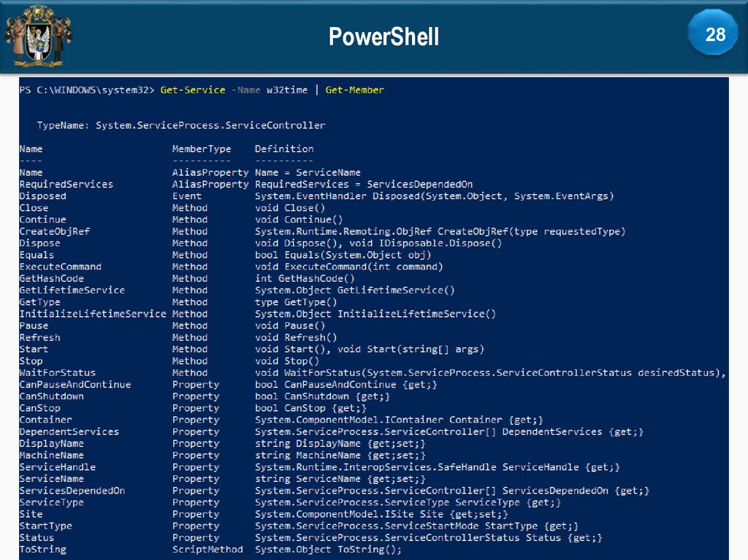This screenshot has width=748, height=560.
Task: Click the GetType method name
Action: 39,302
